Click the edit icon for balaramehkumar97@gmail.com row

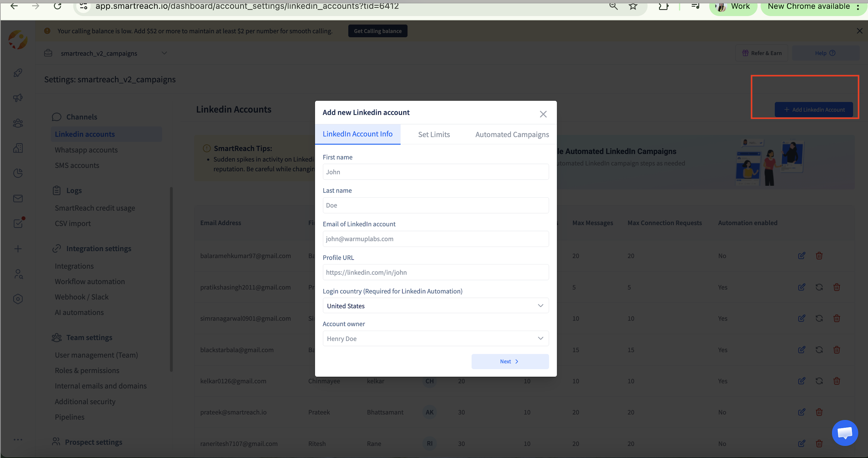tap(802, 256)
